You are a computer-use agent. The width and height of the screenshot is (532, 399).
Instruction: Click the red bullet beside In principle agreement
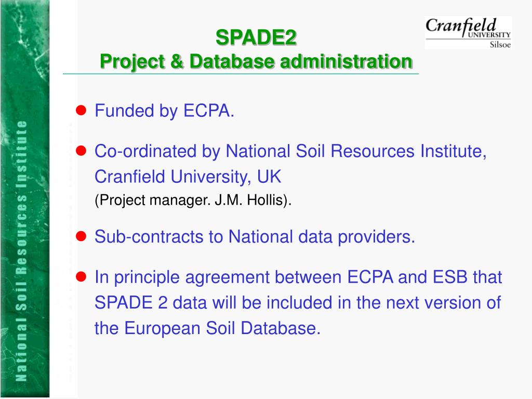[x=81, y=276]
